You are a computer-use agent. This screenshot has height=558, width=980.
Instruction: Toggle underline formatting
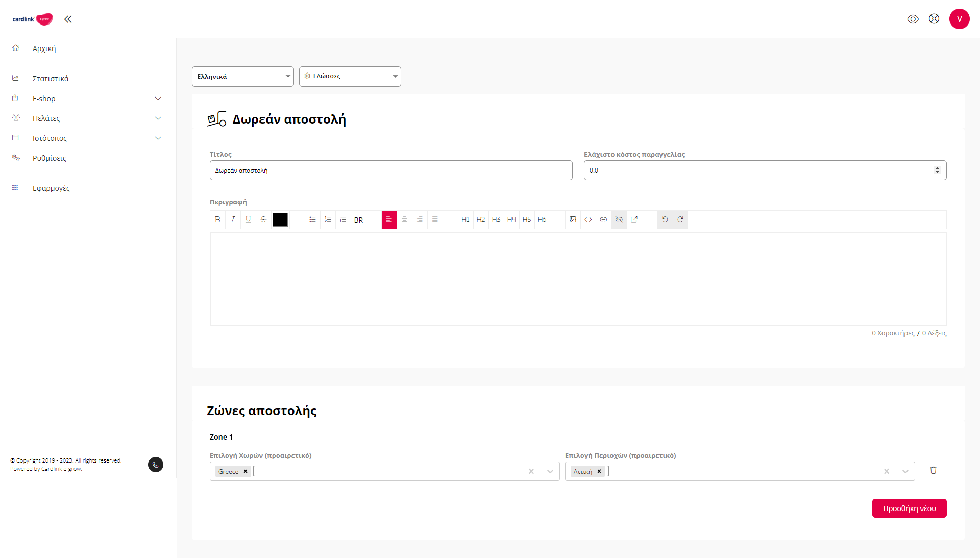(248, 220)
